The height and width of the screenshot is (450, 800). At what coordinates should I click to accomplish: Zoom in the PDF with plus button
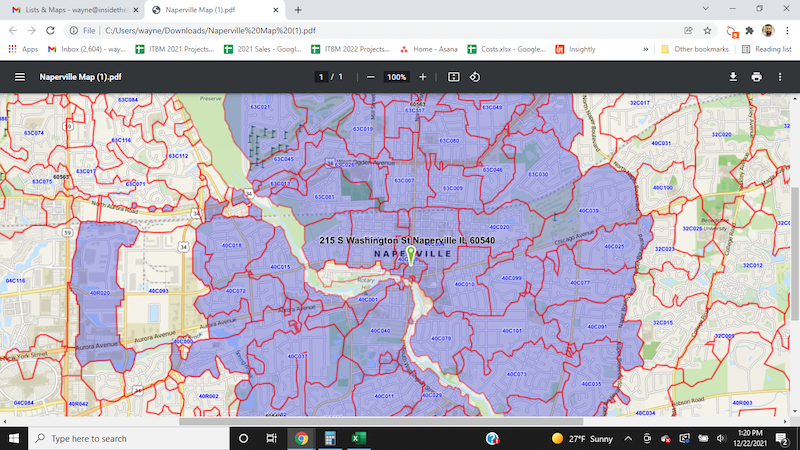tap(422, 77)
